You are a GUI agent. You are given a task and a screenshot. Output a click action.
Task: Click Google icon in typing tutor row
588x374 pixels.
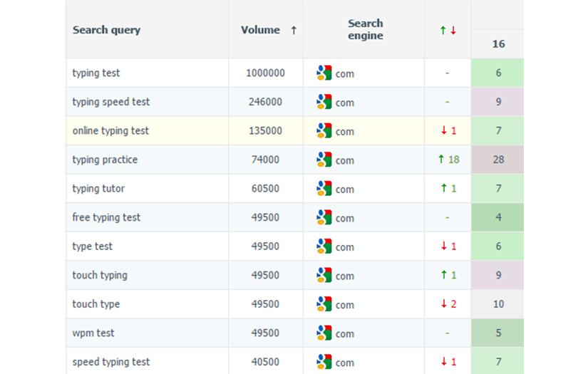(x=324, y=188)
